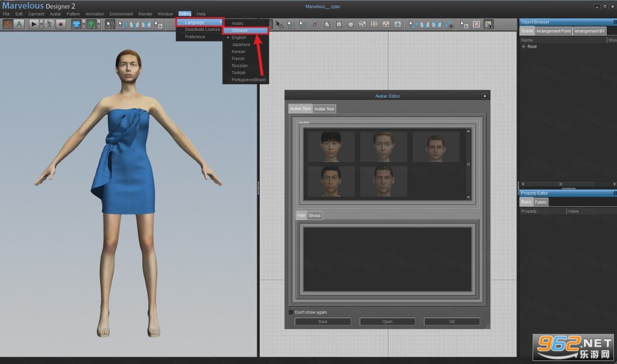Select the internal circle tool

coord(386,24)
